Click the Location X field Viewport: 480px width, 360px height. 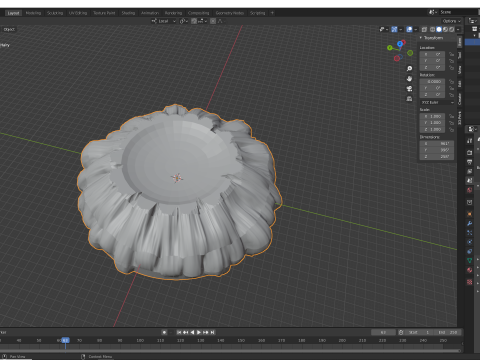click(432, 54)
